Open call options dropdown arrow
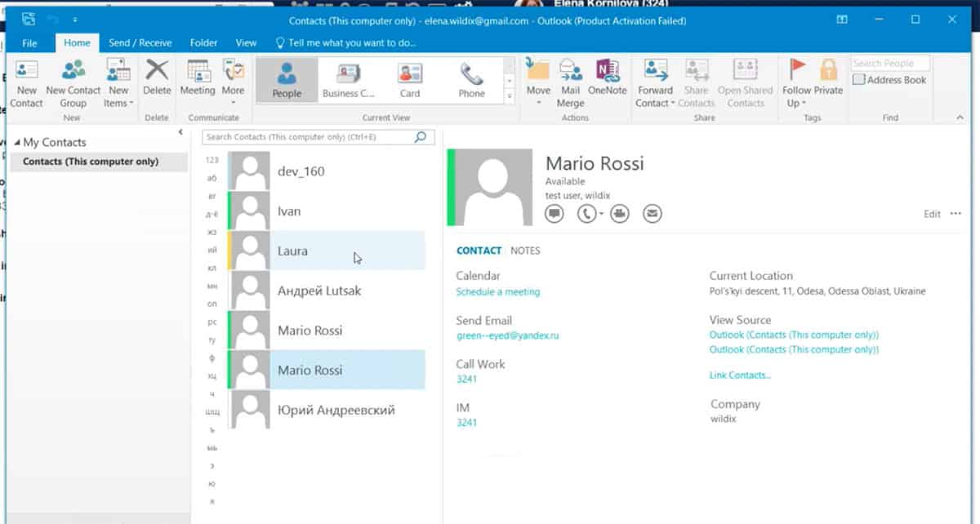 [x=601, y=215]
